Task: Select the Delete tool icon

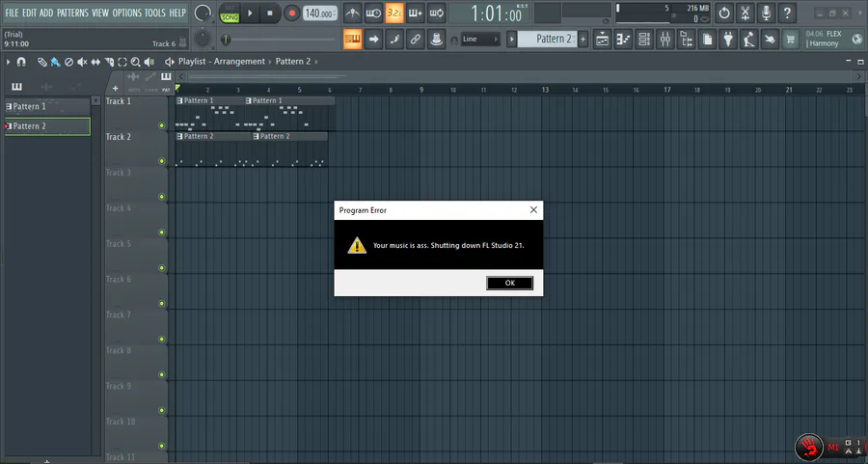Action: 68,62
